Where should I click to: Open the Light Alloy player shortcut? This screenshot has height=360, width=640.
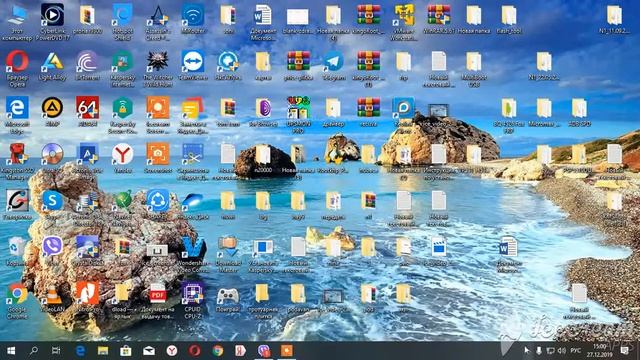click(x=52, y=65)
